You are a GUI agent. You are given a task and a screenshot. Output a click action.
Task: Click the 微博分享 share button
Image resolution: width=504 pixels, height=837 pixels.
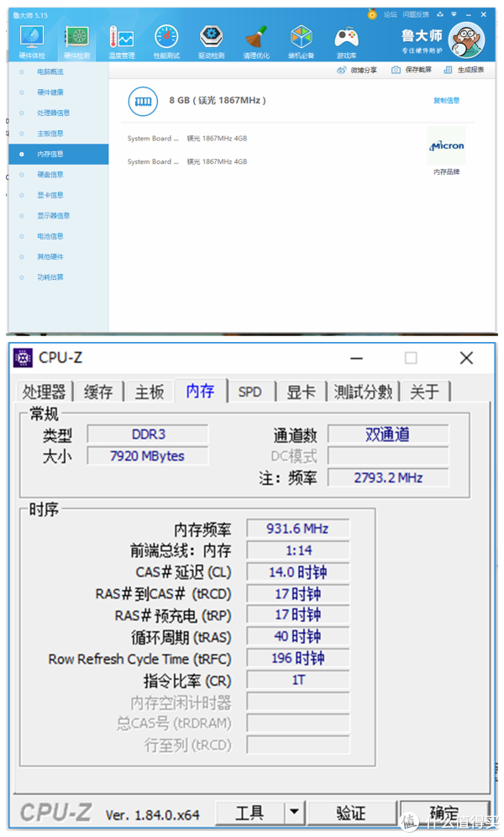(357, 70)
